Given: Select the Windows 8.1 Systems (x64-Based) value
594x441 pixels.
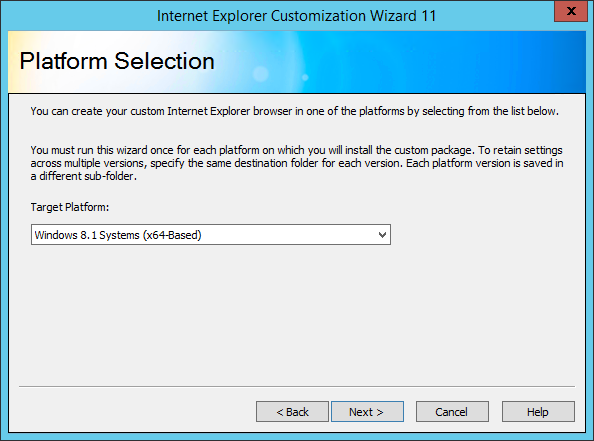Looking at the screenshot, I should (118, 235).
